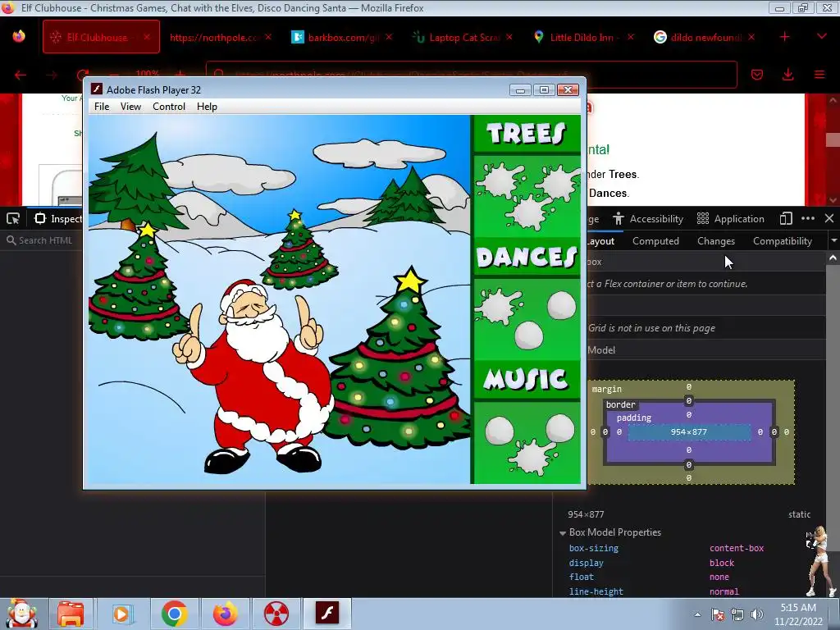Viewport: 840px width, 630px height.
Task: Switch to the Compatibility sidebar tab
Action: (x=782, y=241)
